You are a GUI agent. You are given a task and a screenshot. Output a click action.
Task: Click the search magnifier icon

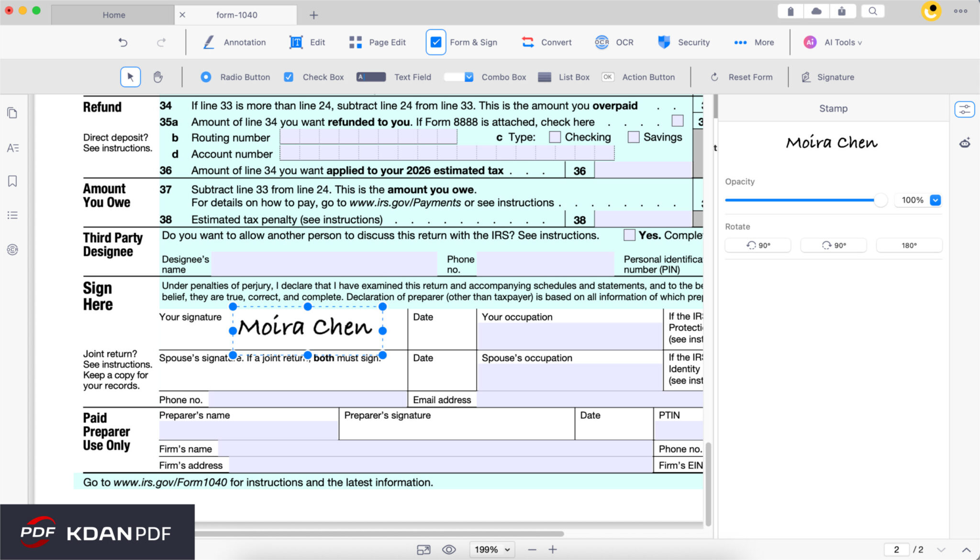(873, 11)
